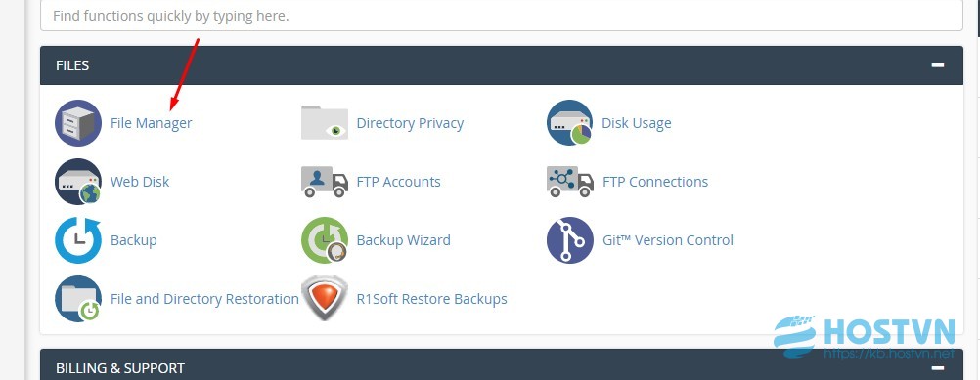Viewport: 980px width, 380px height.
Task: Click the Backup Wizard text link
Action: [403, 240]
